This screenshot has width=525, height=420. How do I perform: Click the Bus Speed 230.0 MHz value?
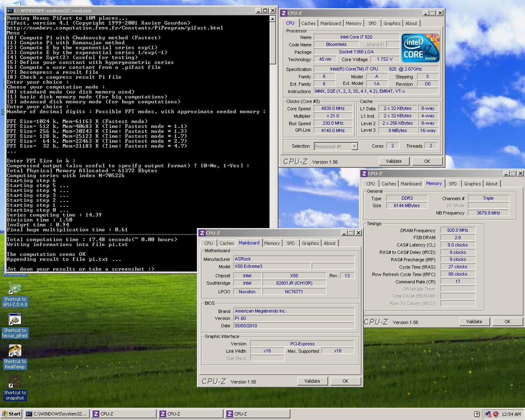pyautogui.click(x=333, y=123)
